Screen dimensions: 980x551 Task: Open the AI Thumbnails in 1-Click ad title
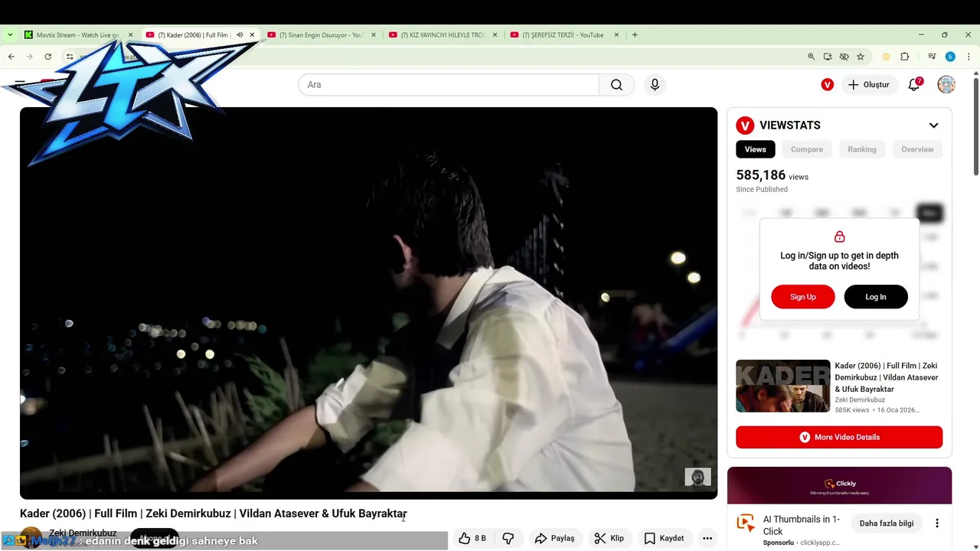pos(802,525)
